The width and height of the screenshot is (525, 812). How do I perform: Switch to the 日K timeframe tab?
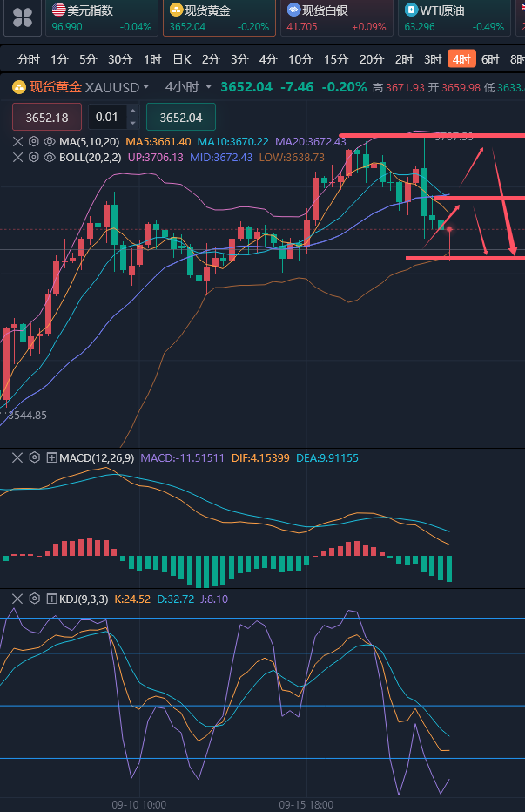pos(182,59)
